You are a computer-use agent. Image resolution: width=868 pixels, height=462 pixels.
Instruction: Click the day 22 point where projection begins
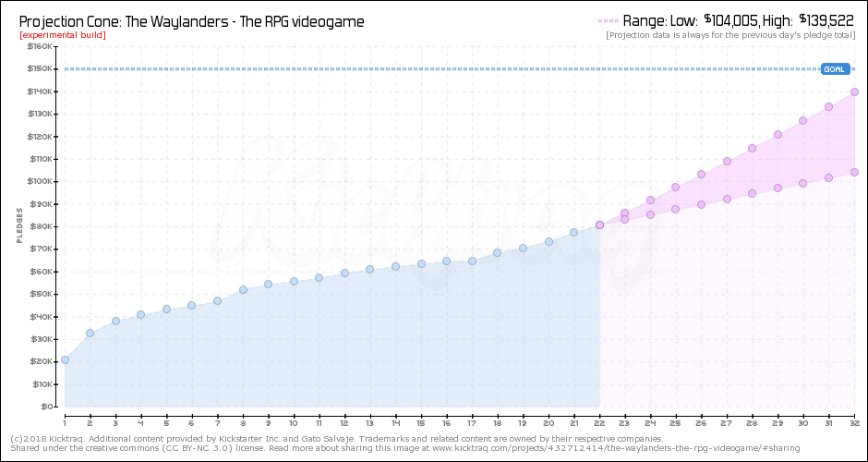click(599, 225)
